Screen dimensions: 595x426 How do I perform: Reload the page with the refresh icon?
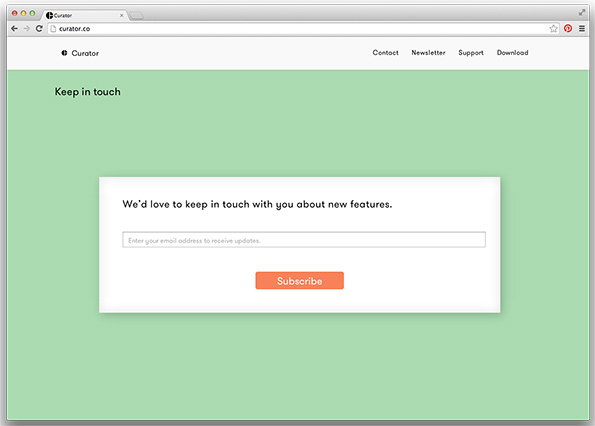click(x=39, y=28)
